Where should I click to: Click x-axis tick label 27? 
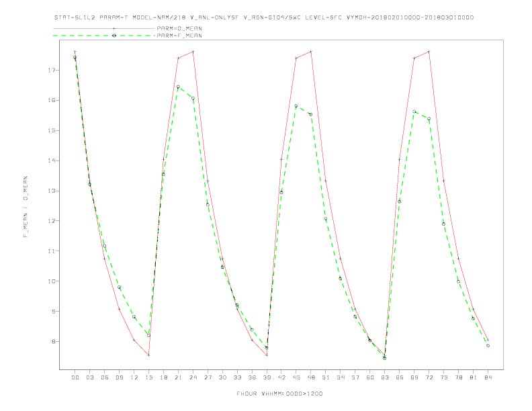tap(208, 377)
